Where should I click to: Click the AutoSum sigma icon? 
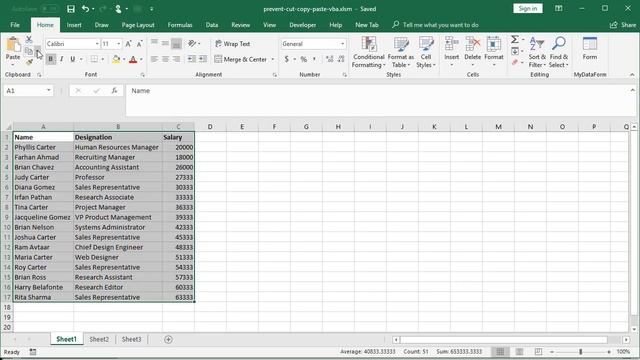(x=515, y=40)
